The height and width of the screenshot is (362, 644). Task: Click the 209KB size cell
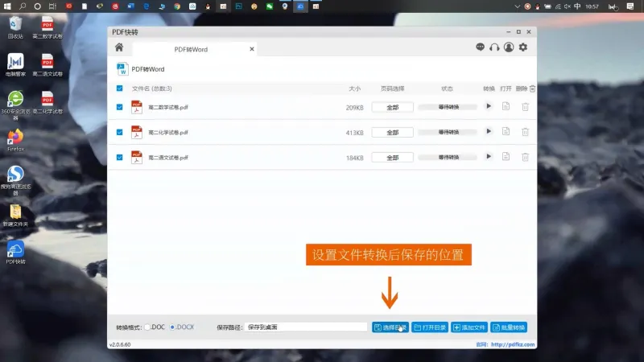(x=354, y=108)
